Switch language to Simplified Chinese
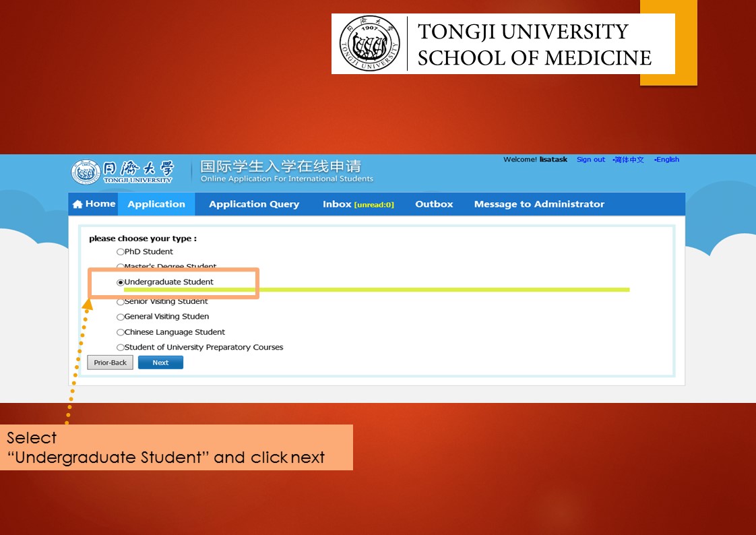The width and height of the screenshot is (756, 535). tap(629, 160)
